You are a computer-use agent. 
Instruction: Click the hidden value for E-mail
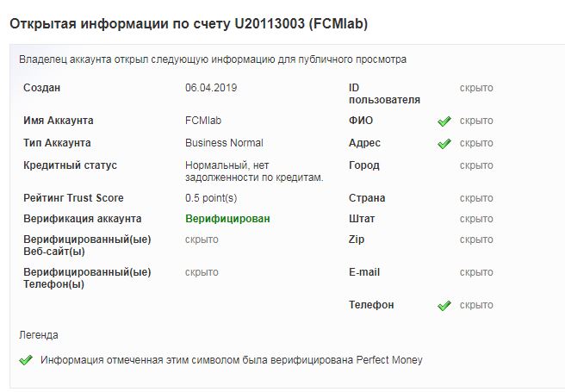[476, 272]
